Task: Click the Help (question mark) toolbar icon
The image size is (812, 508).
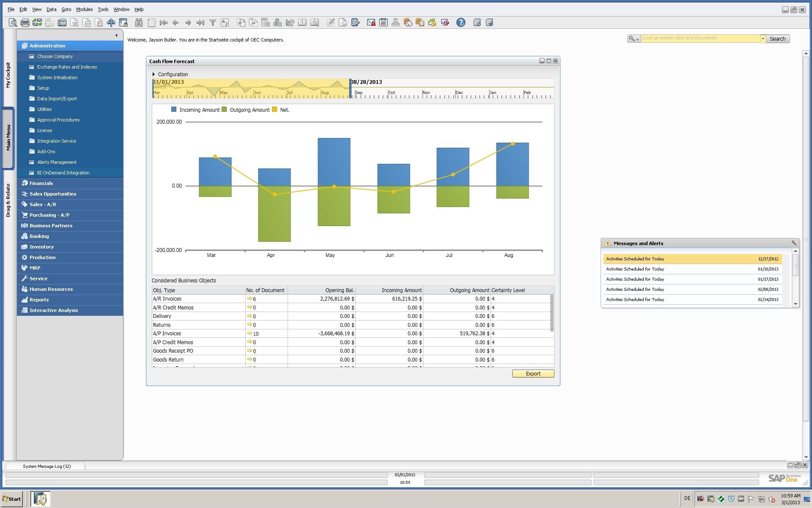Action: point(461,22)
